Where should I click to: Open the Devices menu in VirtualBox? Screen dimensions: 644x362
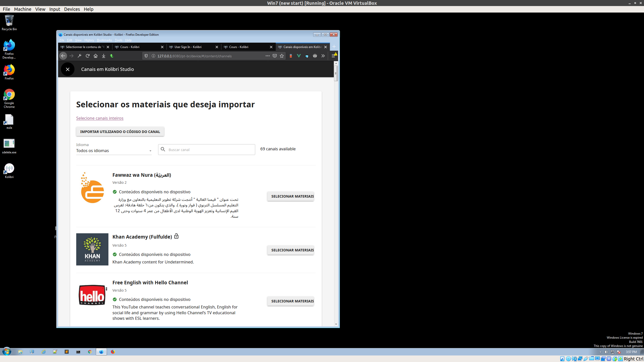click(x=72, y=9)
